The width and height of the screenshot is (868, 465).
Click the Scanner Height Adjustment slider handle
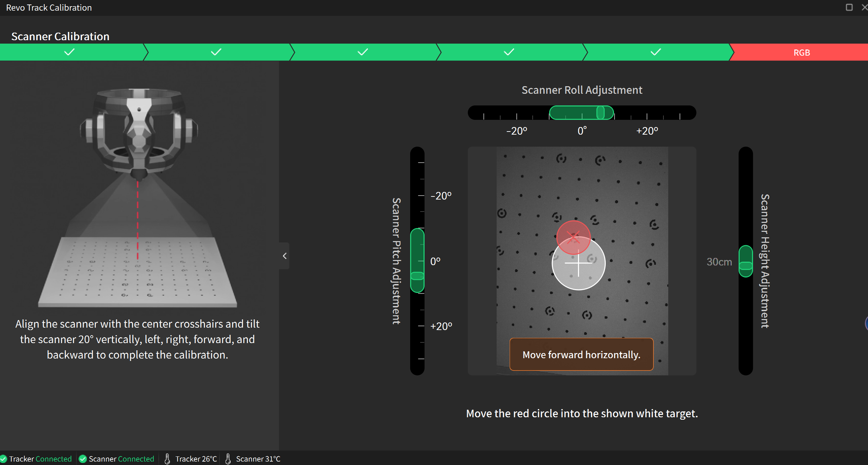tap(745, 266)
